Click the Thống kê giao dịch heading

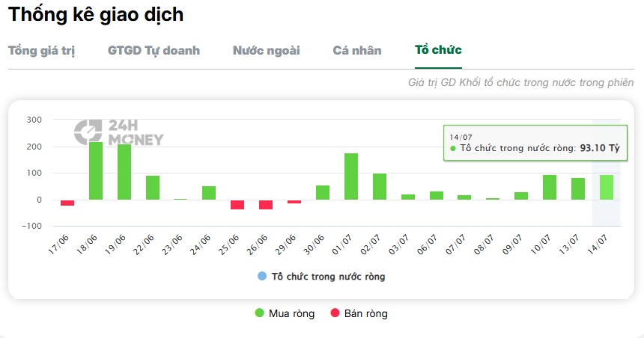point(96,14)
